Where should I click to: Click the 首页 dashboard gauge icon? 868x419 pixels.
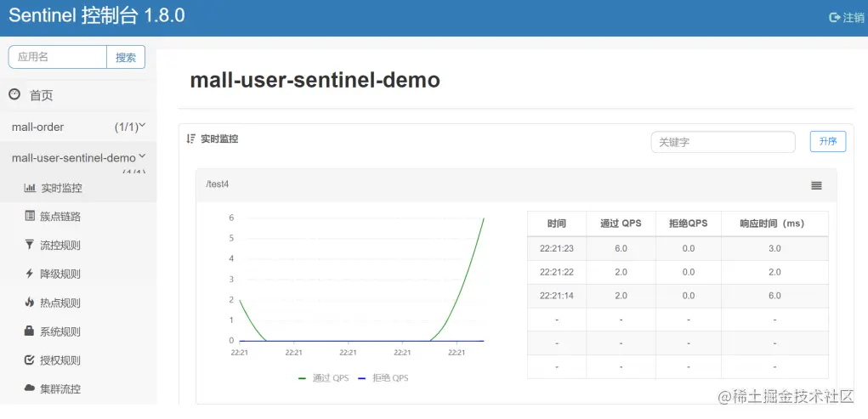point(14,94)
